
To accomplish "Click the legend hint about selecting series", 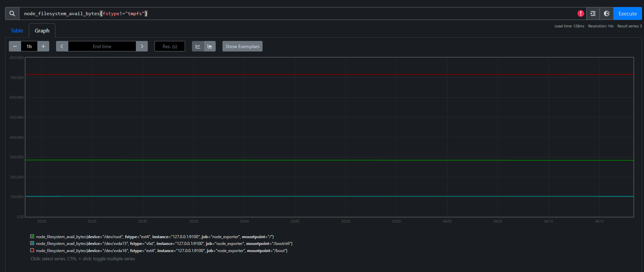I will pos(83,258).
